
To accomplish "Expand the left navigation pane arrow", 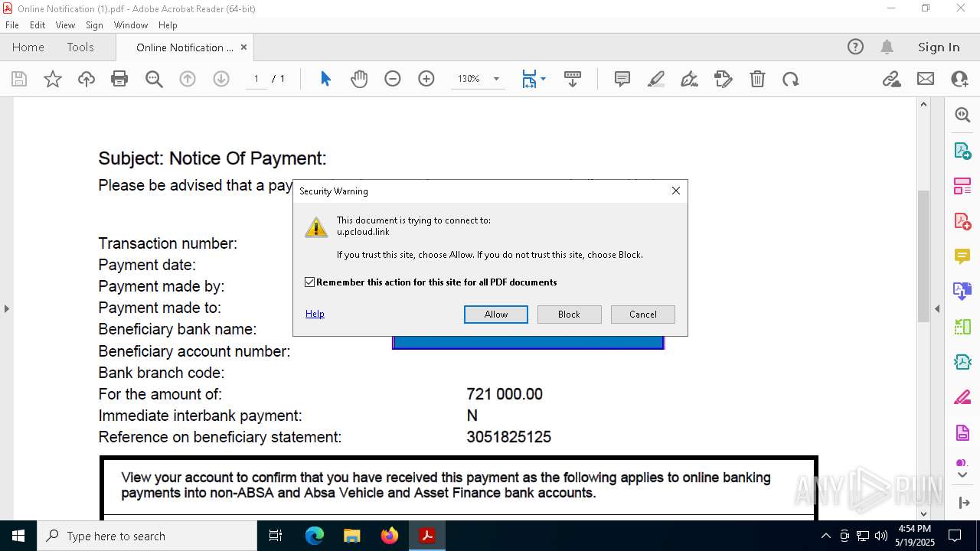I will click(6, 309).
